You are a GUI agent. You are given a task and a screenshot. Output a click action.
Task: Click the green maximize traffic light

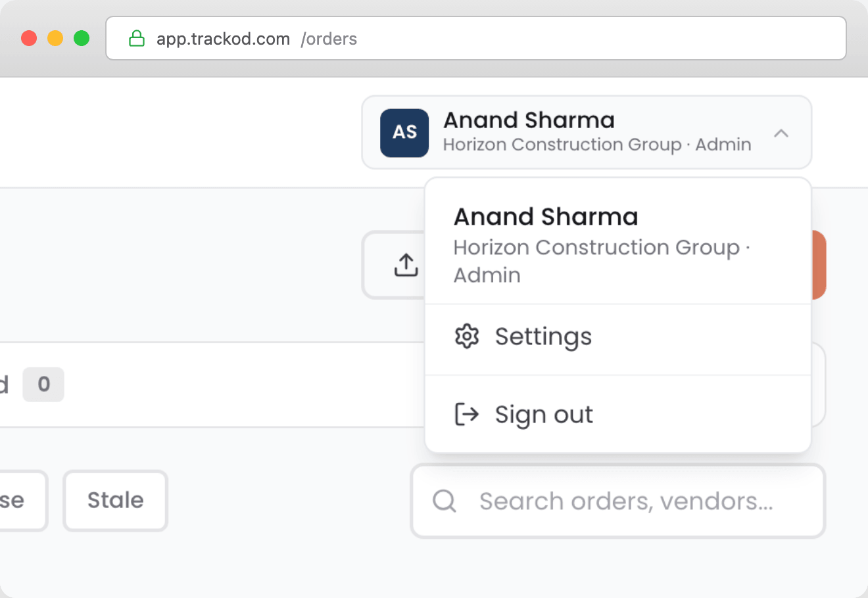click(82, 38)
